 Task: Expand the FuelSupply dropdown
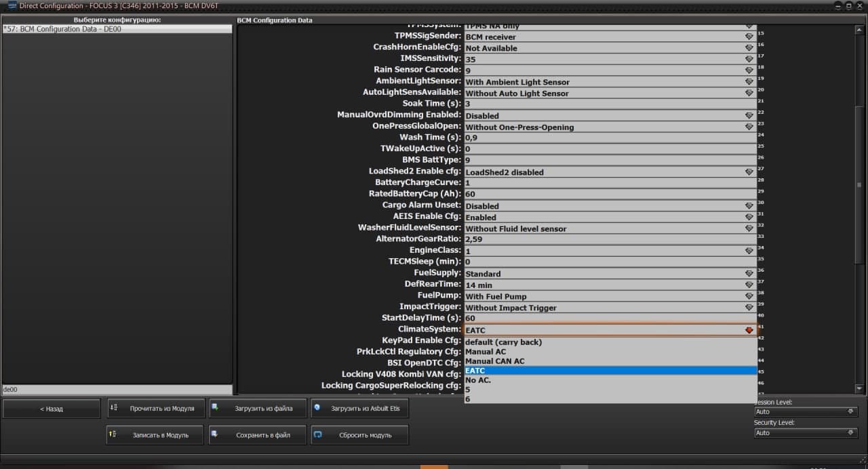[x=749, y=274]
